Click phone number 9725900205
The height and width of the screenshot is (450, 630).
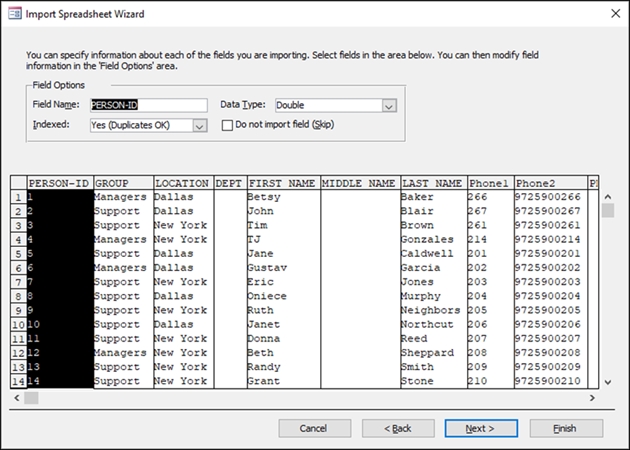547,310
